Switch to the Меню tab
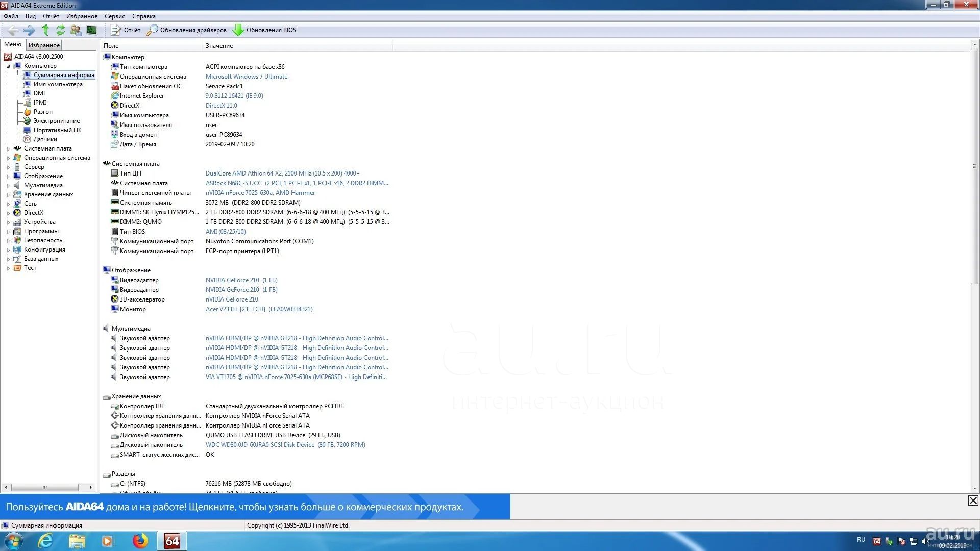Screen dimensions: 980x551 click(13, 45)
